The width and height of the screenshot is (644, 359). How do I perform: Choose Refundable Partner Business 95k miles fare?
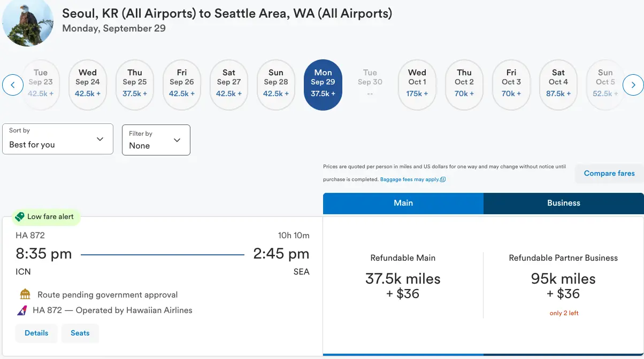563,286
